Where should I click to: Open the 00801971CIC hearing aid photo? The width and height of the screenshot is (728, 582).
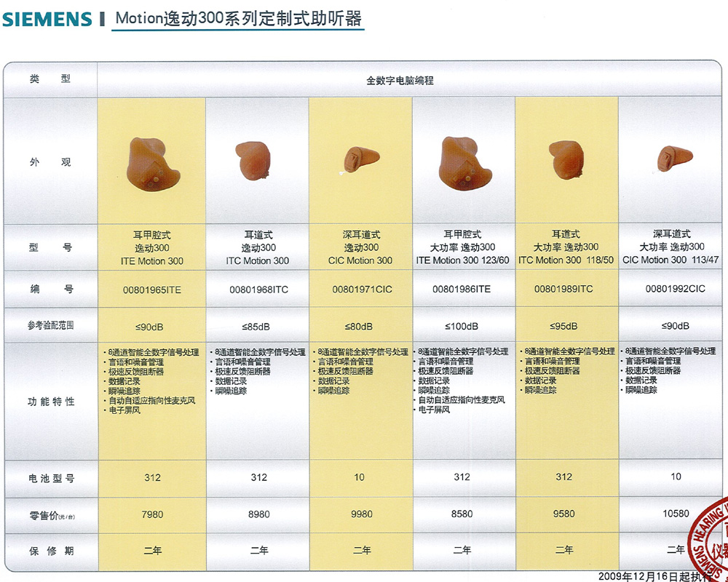361,160
